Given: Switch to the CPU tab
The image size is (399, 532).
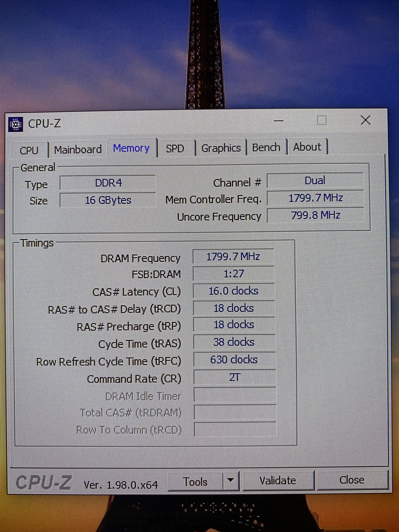Looking at the screenshot, I should pyautogui.click(x=29, y=150).
